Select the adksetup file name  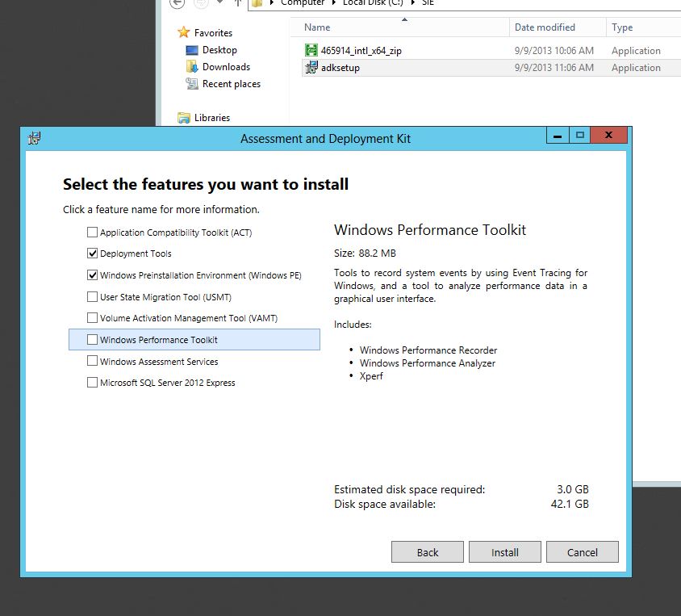(340, 68)
